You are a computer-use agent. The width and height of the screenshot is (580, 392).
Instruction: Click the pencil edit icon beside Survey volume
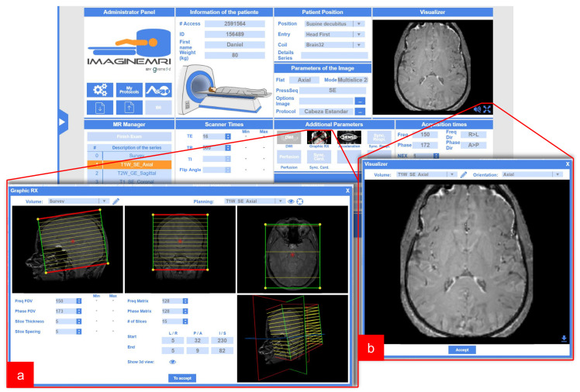pos(116,201)
